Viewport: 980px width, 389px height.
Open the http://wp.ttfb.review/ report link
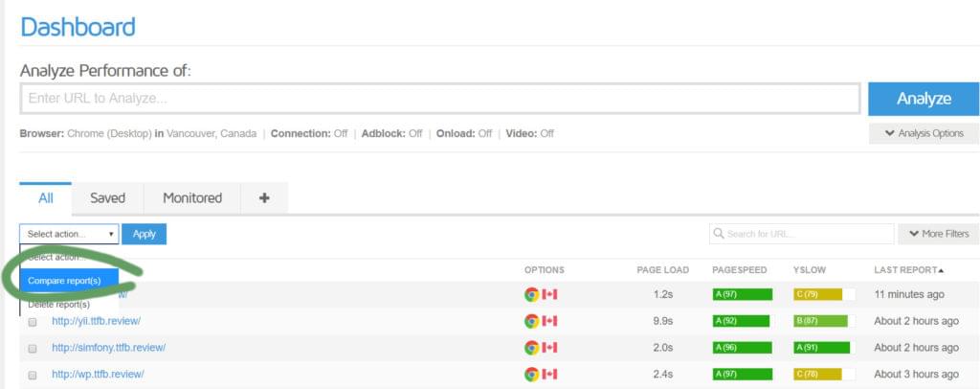[98, 374]
